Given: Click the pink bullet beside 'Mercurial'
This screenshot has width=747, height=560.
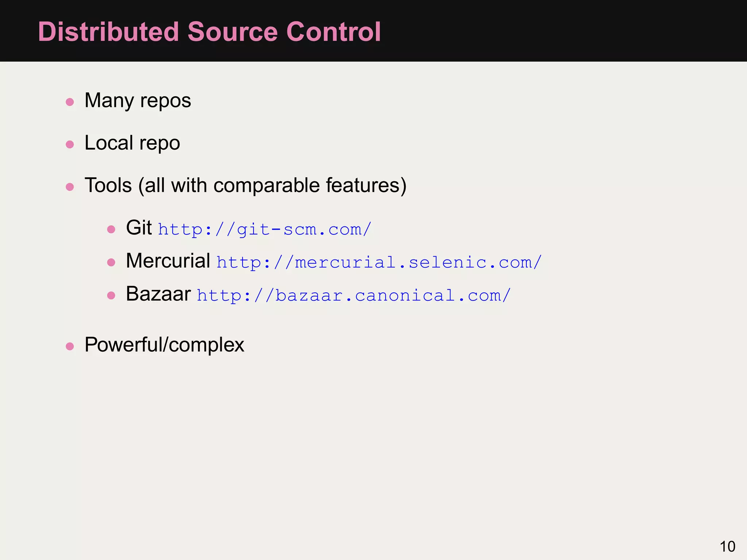Looking at the screenshot, I should point(111,262).
